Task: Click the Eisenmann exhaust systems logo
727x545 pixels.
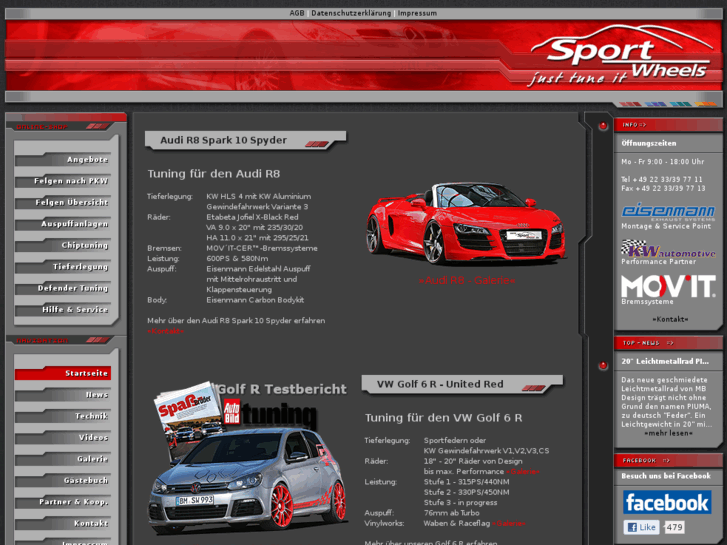Action: (x=668, y=212)
